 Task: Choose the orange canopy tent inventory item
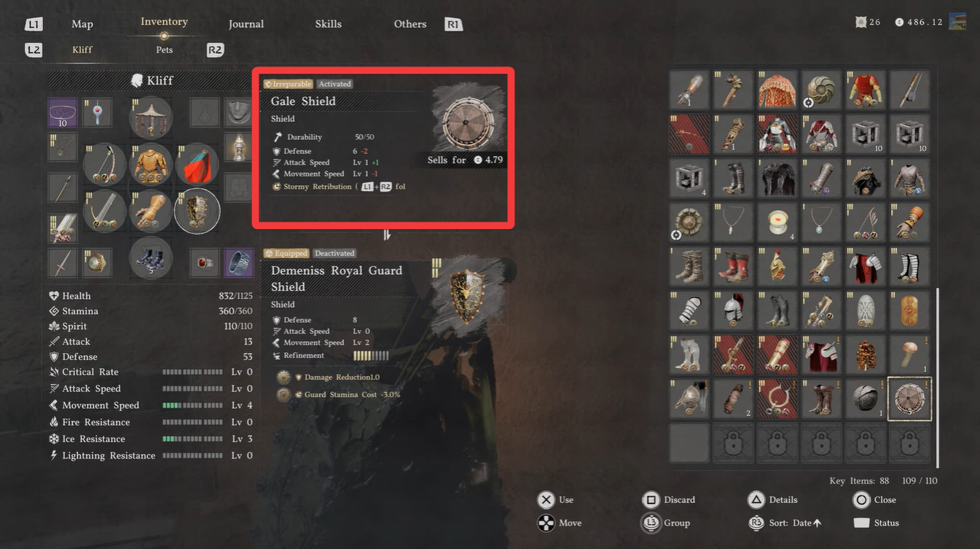[x=777, y=90]
